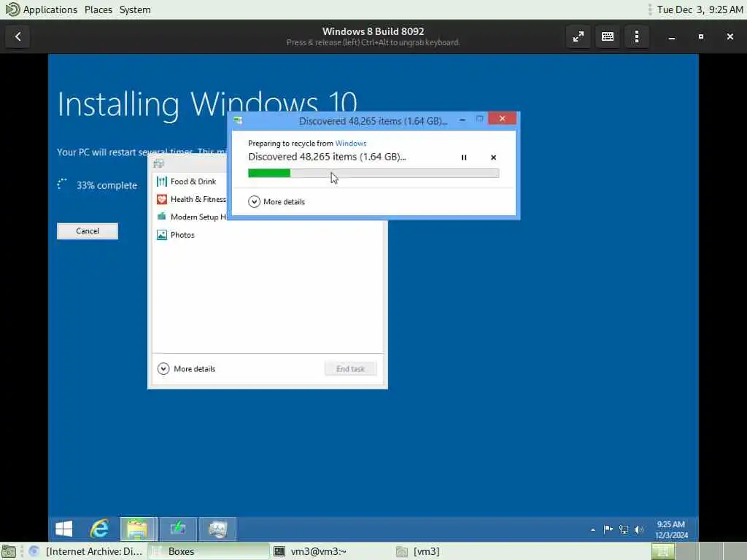Image resolution: width=747 pixels, height=560 pixels.
Task: Switch to Boxes in bottom panel
Action: pyautogui.click(x=209, y=551)
